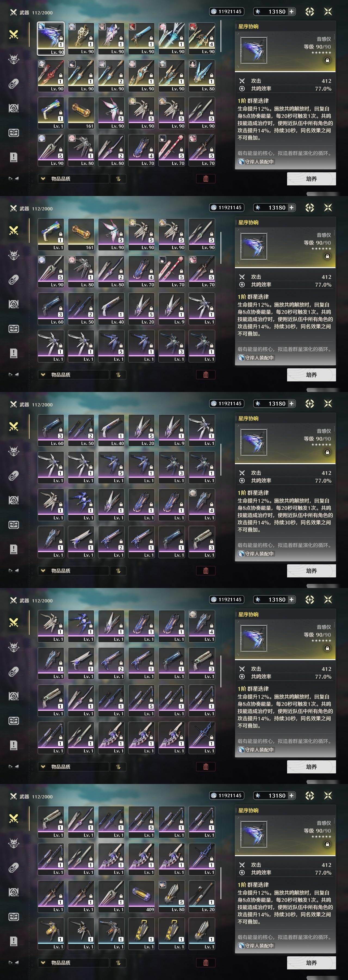Expand the 物品品质 sort dropdown in the first screen
This screenshot has width=348, height=980.
click(73, 179)
